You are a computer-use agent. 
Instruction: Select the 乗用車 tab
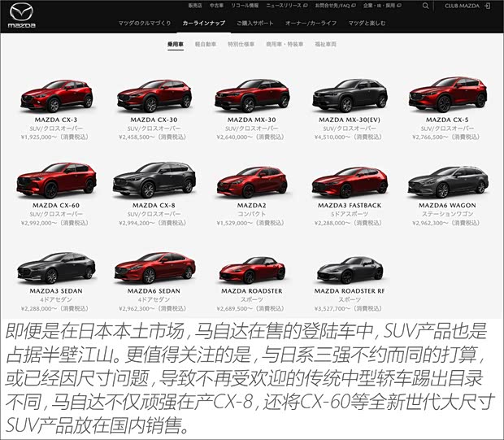coord(176,44)
